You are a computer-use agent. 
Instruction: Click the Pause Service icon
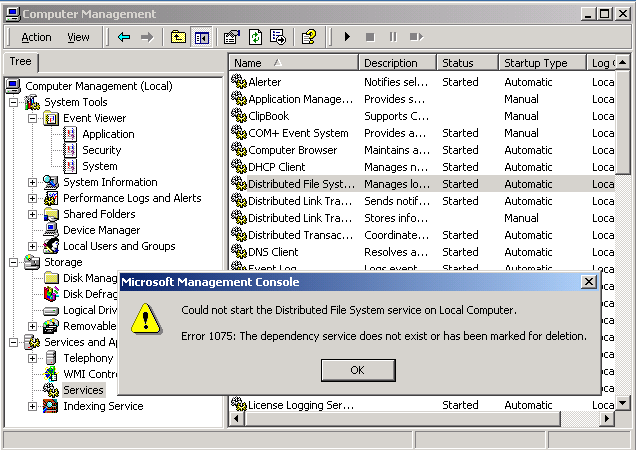pyautogui.click(x=393, y=37)
